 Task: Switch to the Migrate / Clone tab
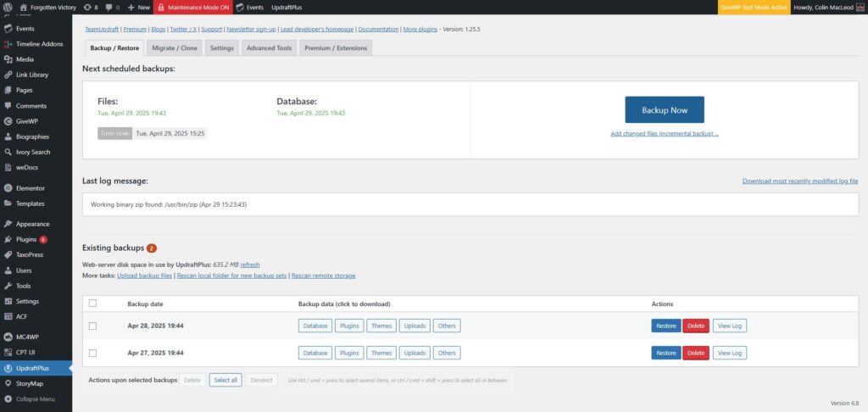[x=173, y=48]
